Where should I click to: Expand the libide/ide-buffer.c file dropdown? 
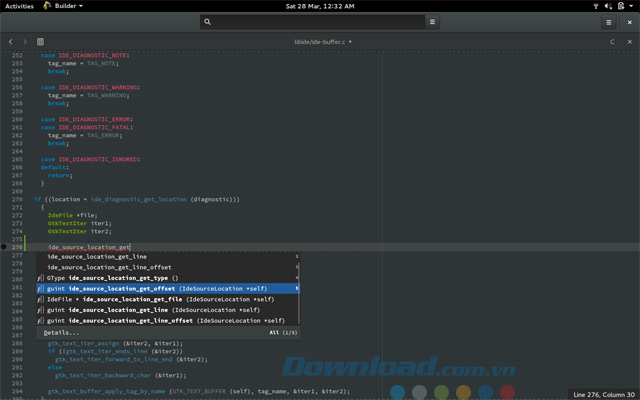[x=322, y=42]
